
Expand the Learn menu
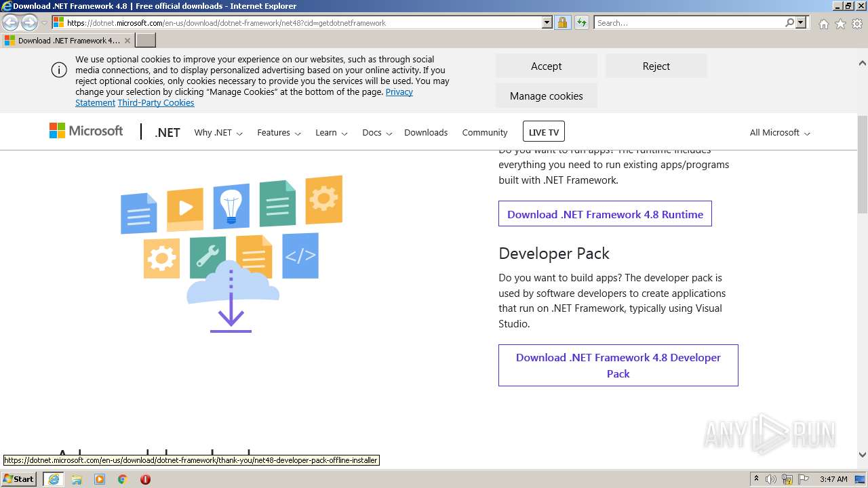click(332, 133)
